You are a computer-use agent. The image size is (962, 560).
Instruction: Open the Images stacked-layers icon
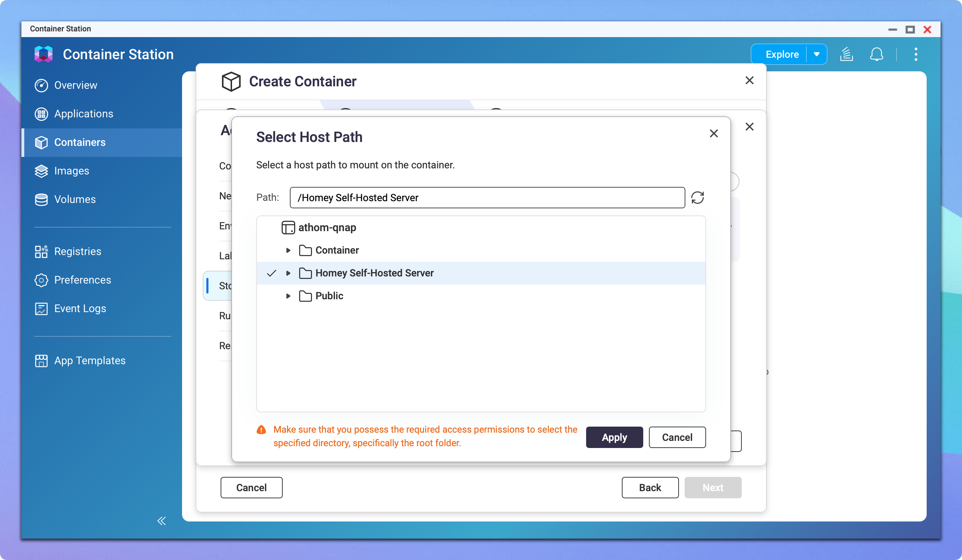(x=42, y=171)
